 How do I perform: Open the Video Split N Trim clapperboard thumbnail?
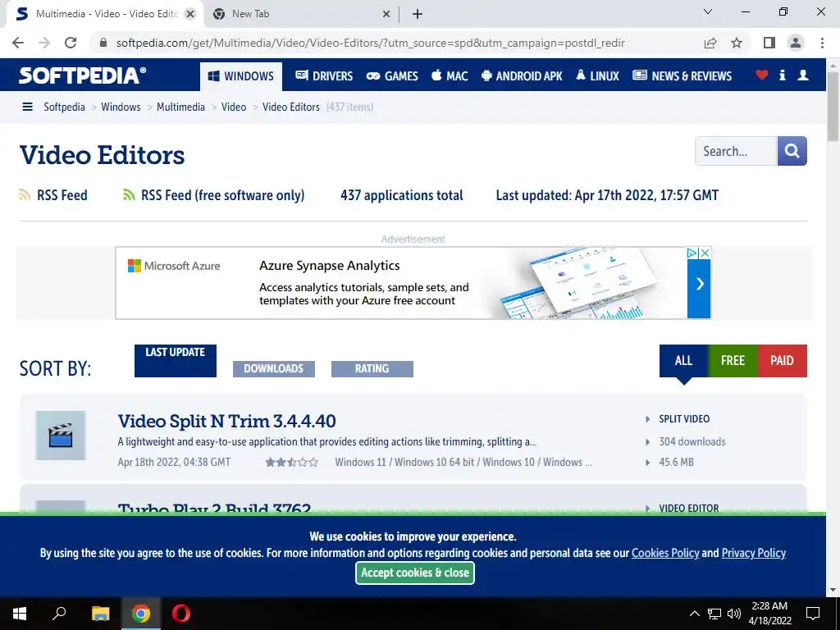(x=61, y=436)
